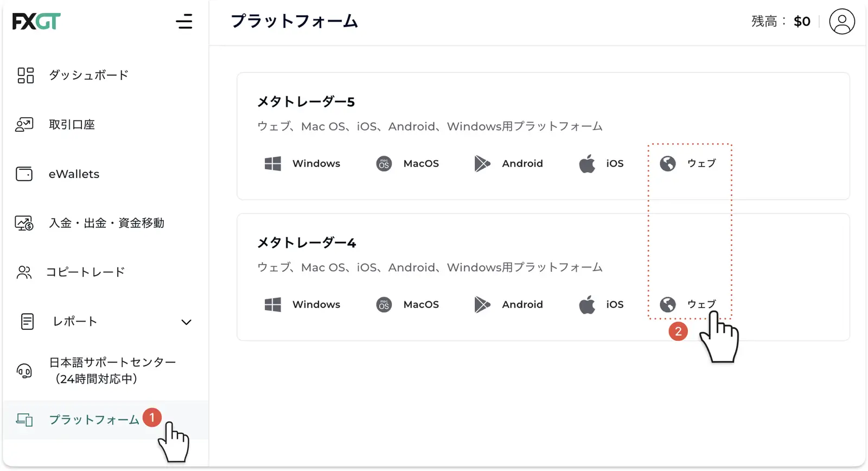
Task: Download メタトレーダー4 Windows via its label
Action: pos(316,304)
